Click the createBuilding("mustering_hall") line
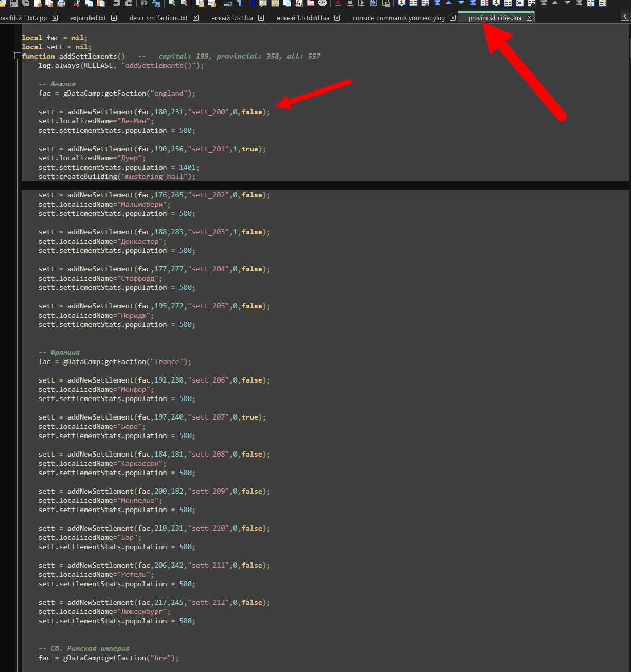631x672 pixels. pyautogui.click(x=117, y=177)
